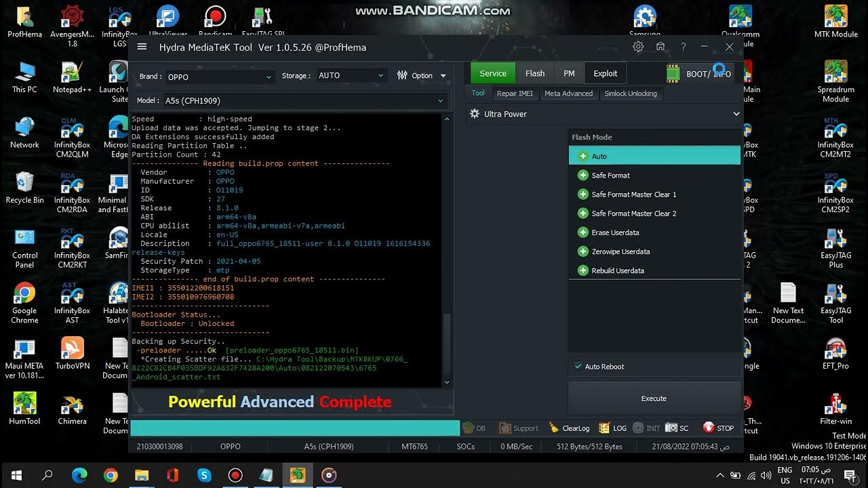Open the Brand dropdown showing OPPO
The image size is (868, 488).
(x=219, y=77)
